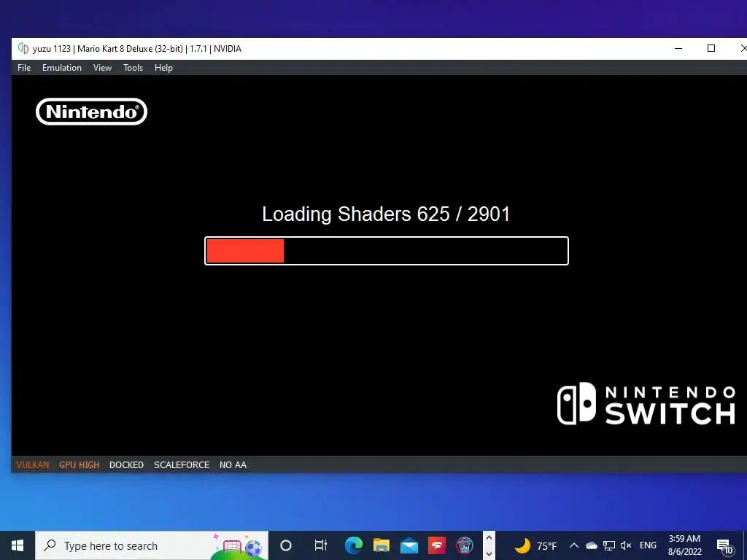Screen dimensions: 747x560
Task: Show hidden system tray icons
Action: 574,545
